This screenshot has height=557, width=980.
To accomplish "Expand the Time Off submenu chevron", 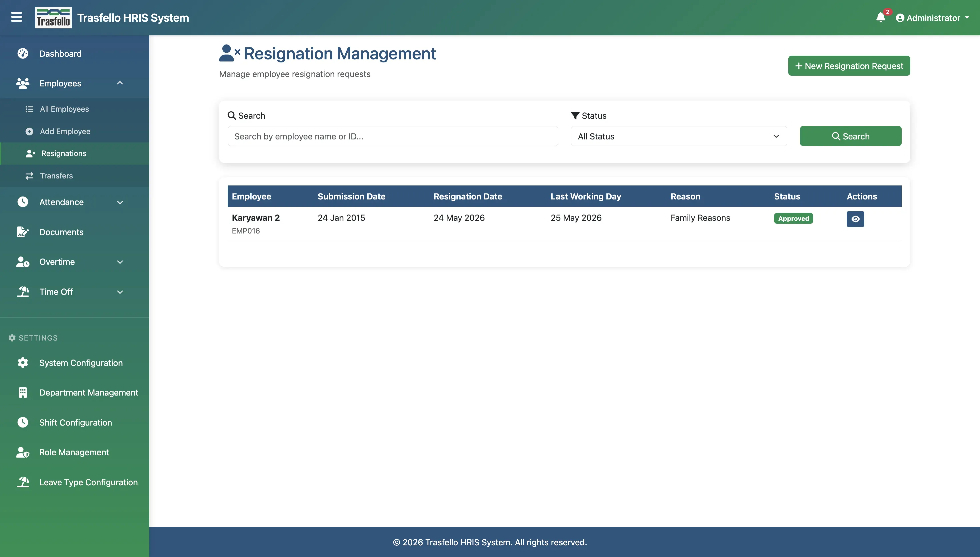I will (120, 292).
